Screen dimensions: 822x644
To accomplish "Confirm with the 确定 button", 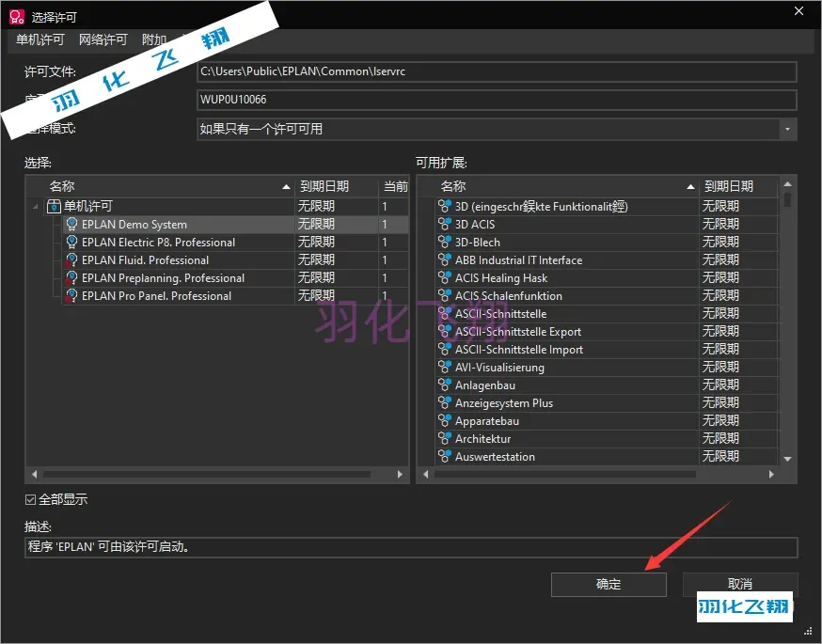I will coord(609,584).
